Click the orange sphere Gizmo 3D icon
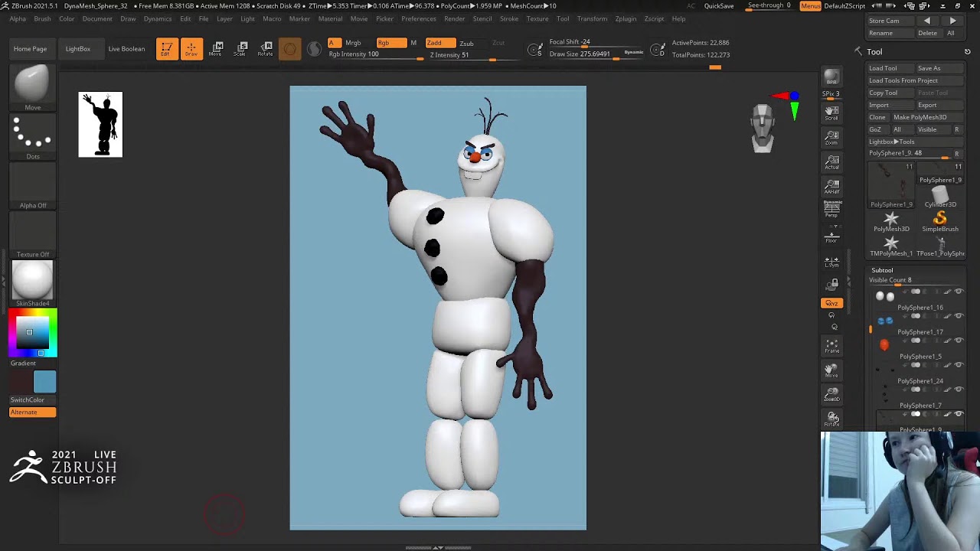 point(289,49)
